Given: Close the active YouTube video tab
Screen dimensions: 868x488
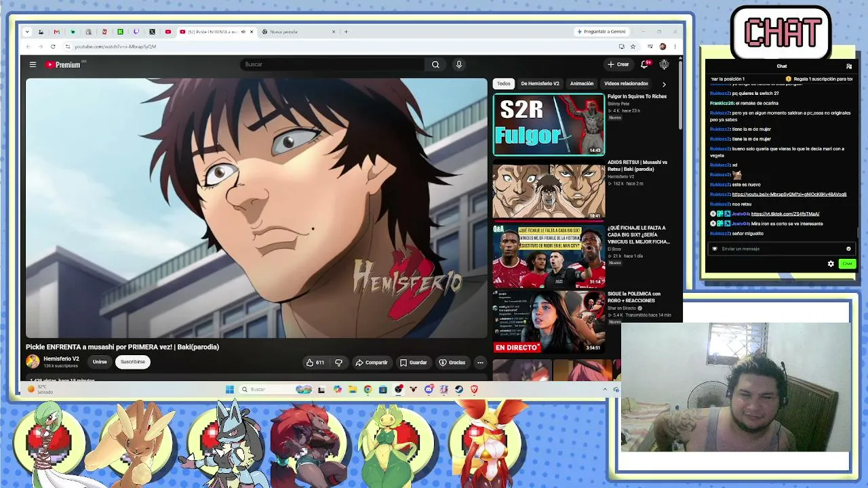Looking at the screenshot, I should (252, 32).
